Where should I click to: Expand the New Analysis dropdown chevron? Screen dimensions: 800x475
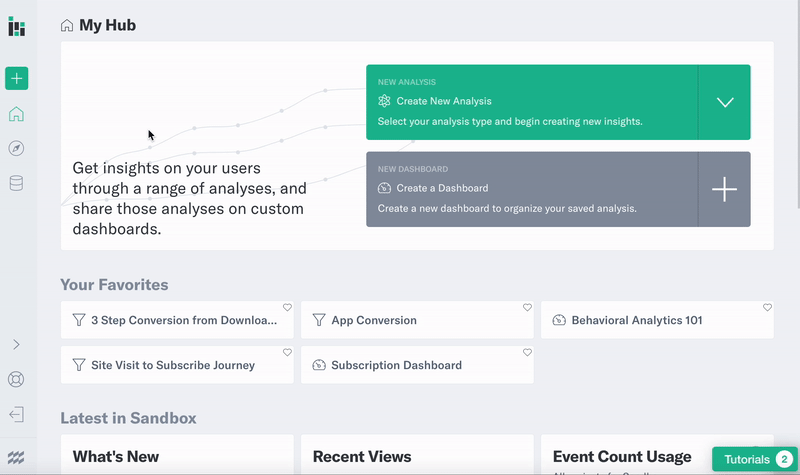point(724,102)
